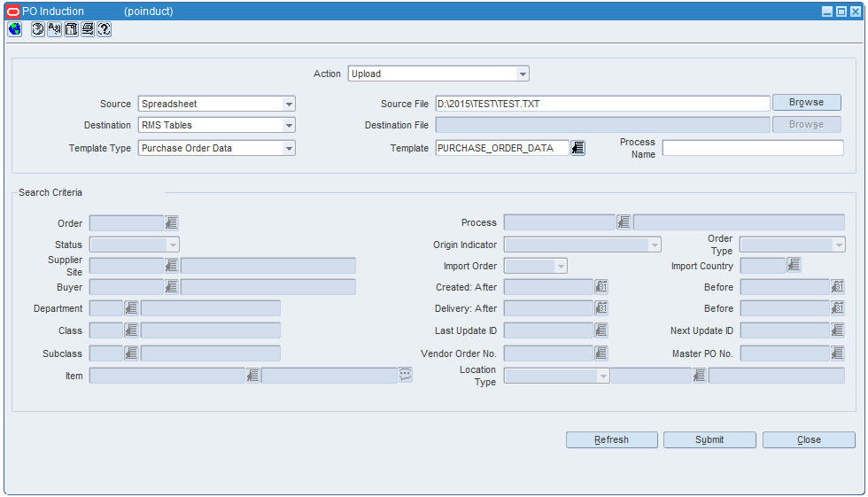
Task: Click the save/diskette toolbar icon
Action: click(x=71, y=29)
